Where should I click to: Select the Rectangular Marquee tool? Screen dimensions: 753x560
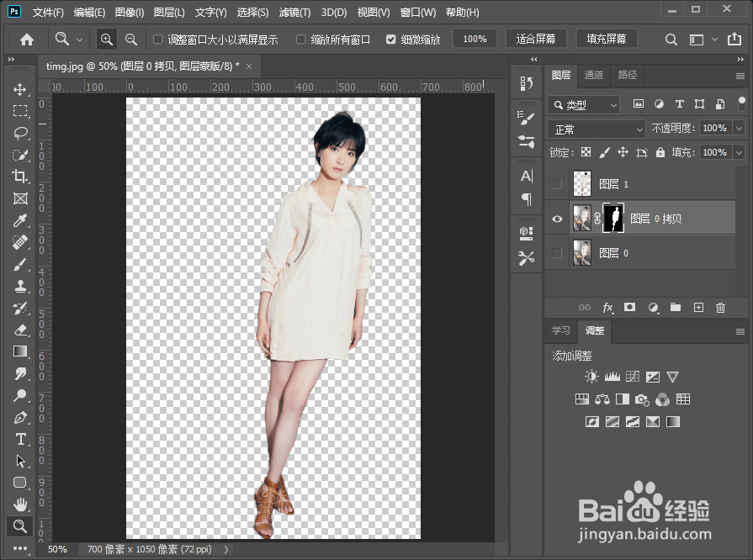point(19,111)
